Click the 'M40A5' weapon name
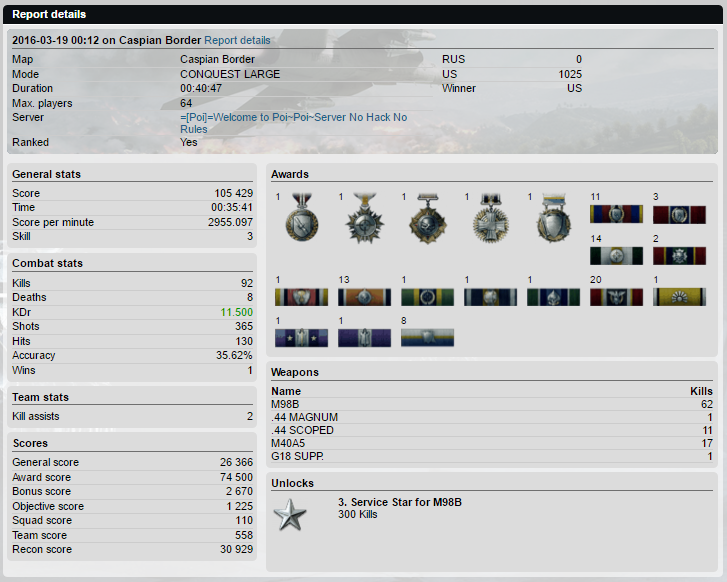727x582 pixels. click(x=288, y=443)
